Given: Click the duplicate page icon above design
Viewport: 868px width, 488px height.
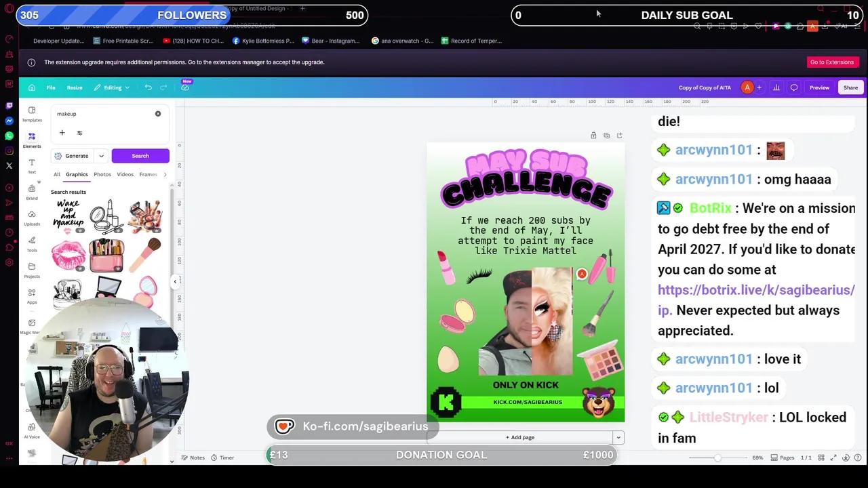Looking at the screenshot, I should tap(606, 136).
